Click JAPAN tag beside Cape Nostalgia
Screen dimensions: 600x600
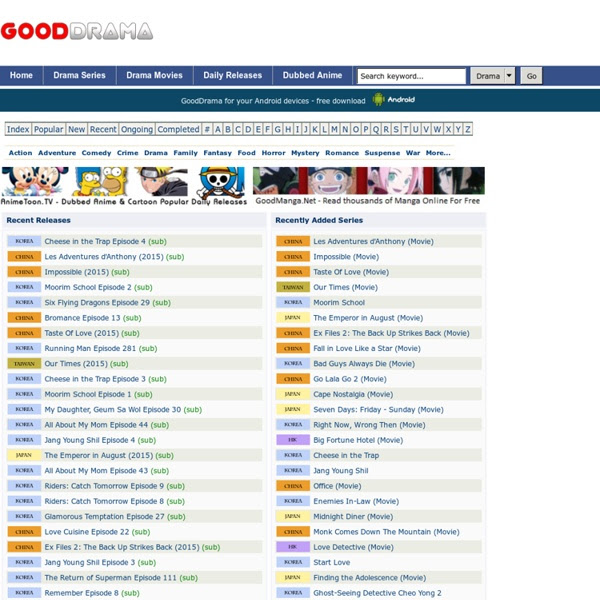pyautogui.click(x=293, y=394)
